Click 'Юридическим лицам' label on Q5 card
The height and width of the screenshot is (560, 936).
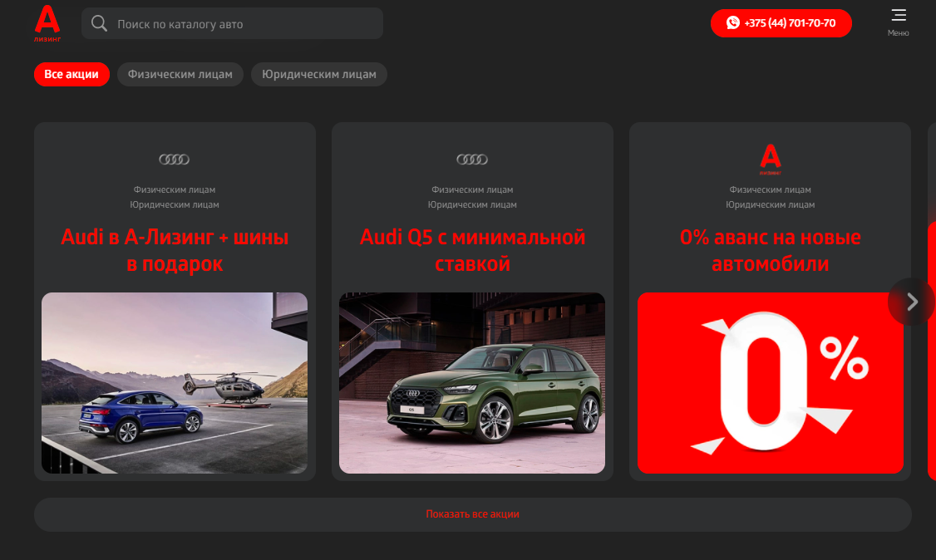(472, 204)
